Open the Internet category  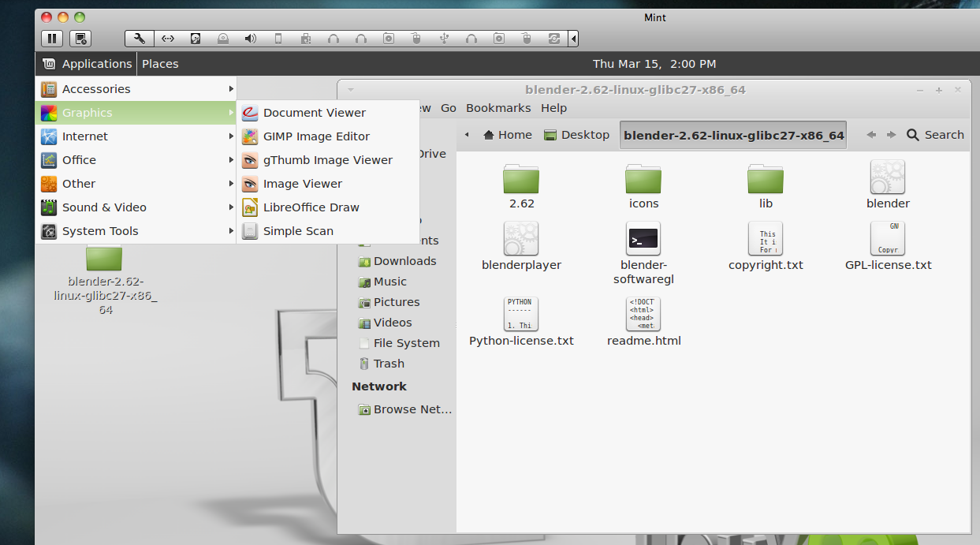pos(137,136)
